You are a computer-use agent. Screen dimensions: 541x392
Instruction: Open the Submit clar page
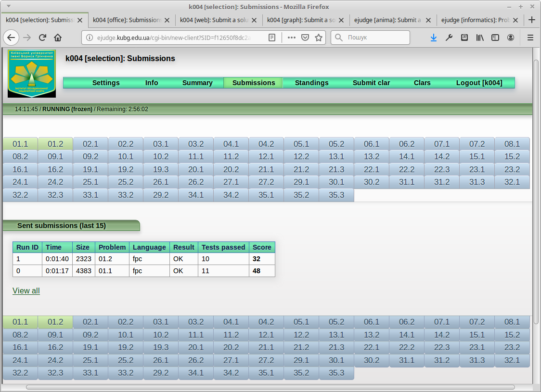click(371, 83)
